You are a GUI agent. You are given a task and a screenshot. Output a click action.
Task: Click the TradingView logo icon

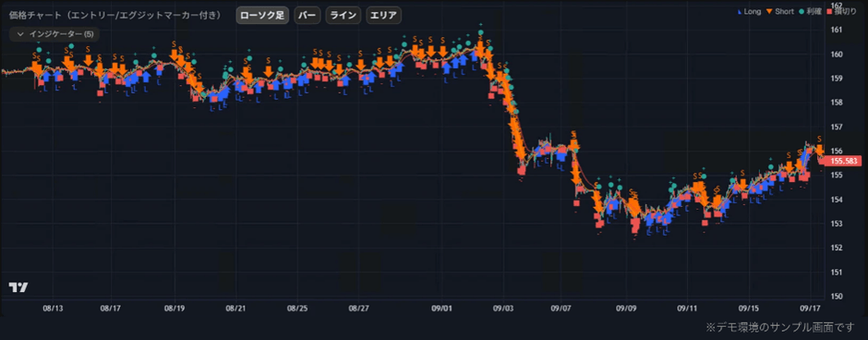[18, 286]
